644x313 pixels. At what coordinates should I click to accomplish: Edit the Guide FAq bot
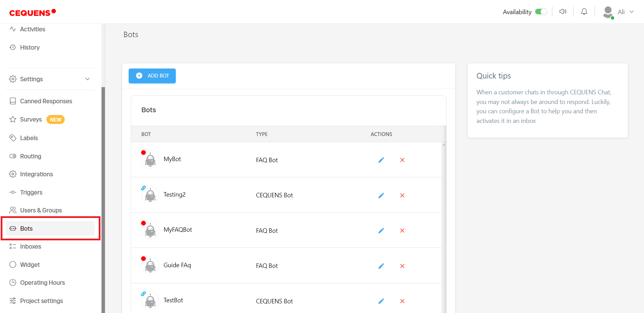pos(381,266)
